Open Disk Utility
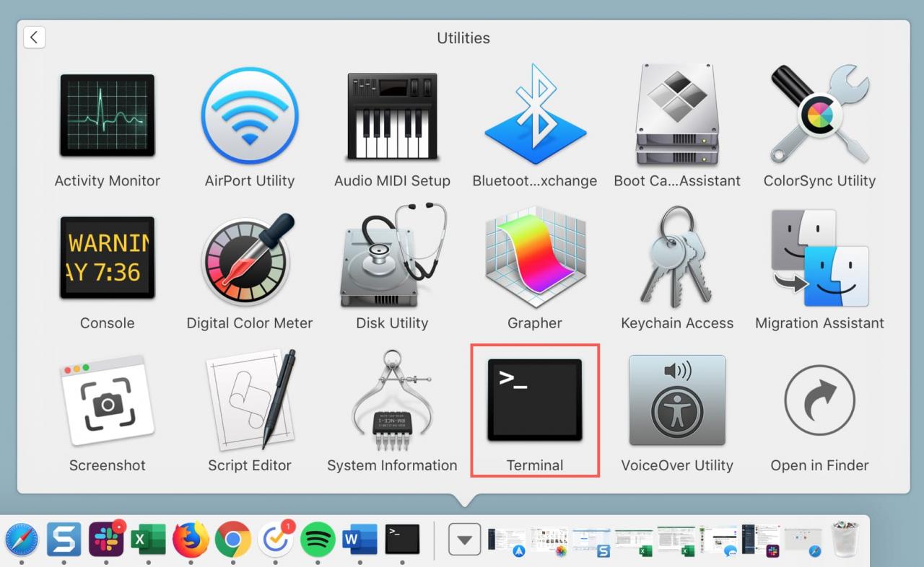The width and height of the screenshot is (924, 567). [x=393, y=256]
